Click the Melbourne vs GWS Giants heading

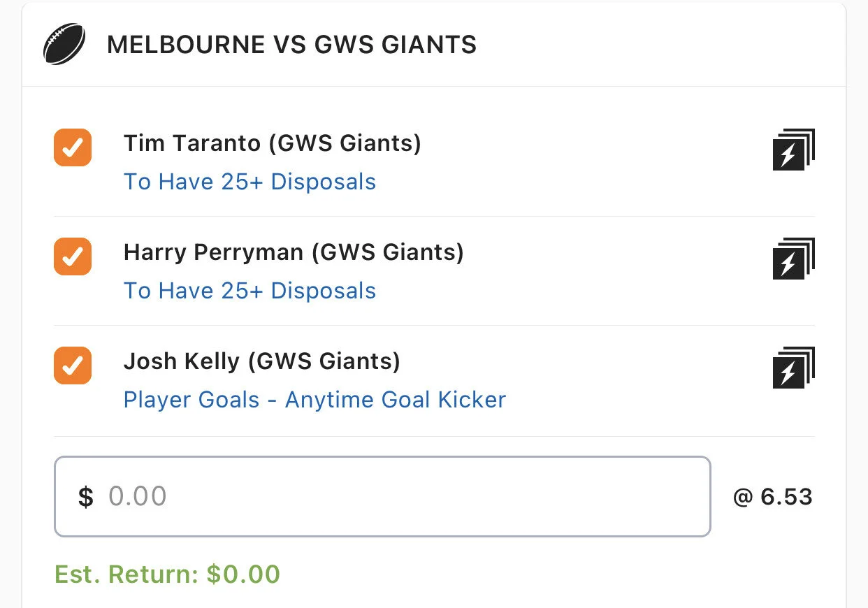click(x=291, y=45)
